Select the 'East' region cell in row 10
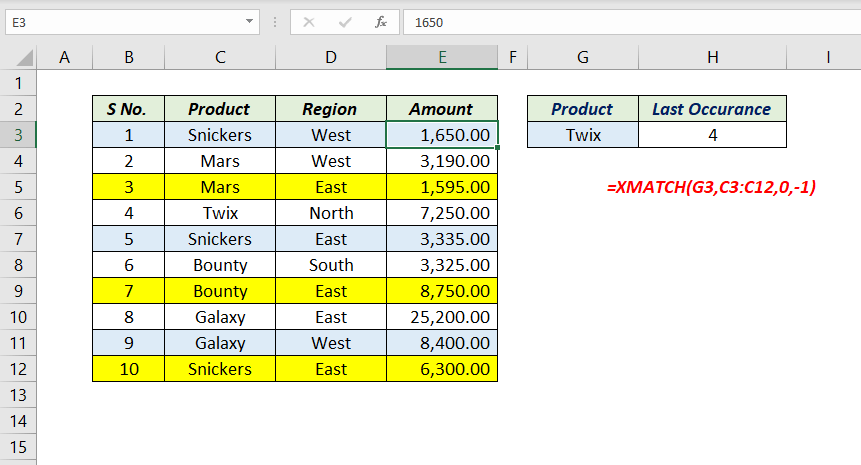The width and height of the screenshot is (861, 465). click(x=331, y=317)
